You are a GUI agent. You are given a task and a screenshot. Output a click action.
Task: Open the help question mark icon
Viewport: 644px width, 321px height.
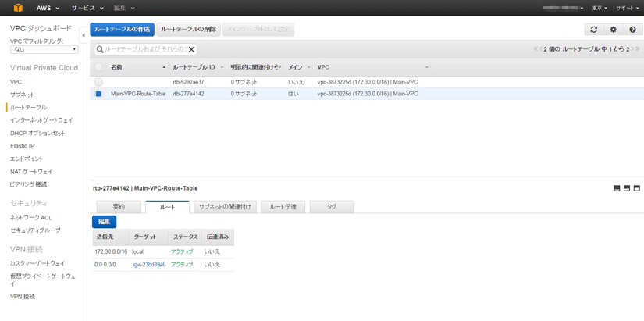(x=632, y=30)
